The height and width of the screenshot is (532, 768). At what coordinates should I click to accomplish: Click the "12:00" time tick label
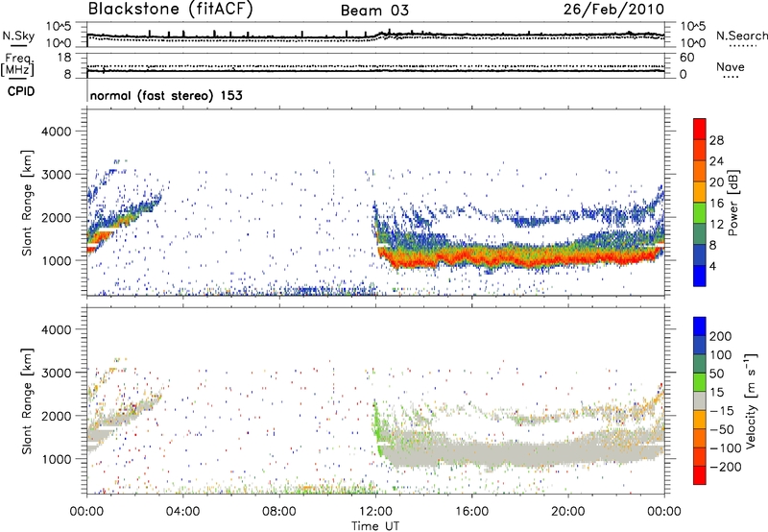point(375,512)
